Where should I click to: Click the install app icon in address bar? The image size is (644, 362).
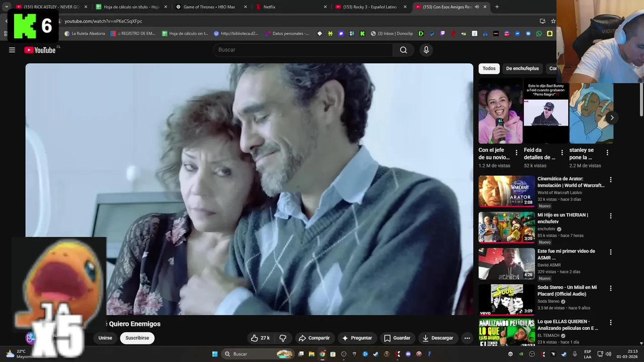(x=542, y=21)
